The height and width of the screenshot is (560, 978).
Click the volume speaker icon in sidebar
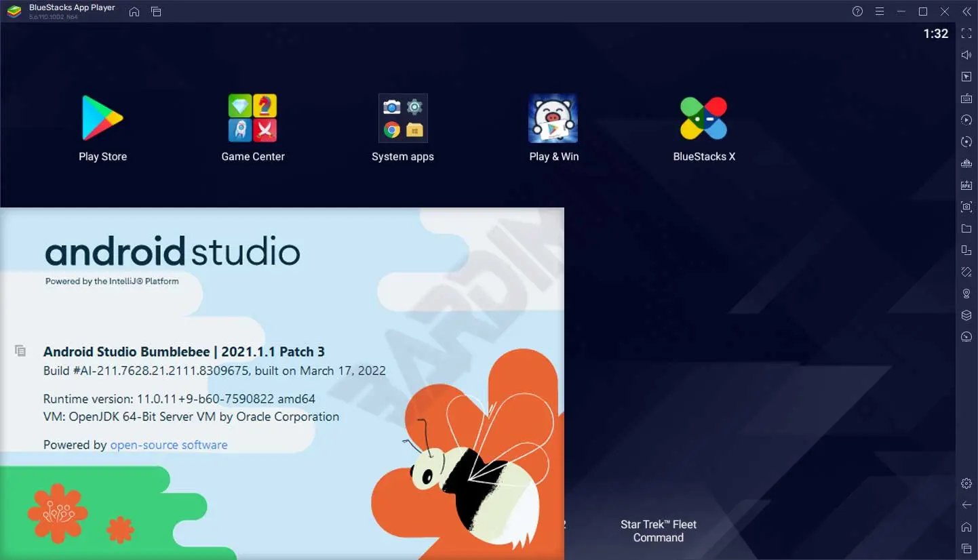point(966,55)
